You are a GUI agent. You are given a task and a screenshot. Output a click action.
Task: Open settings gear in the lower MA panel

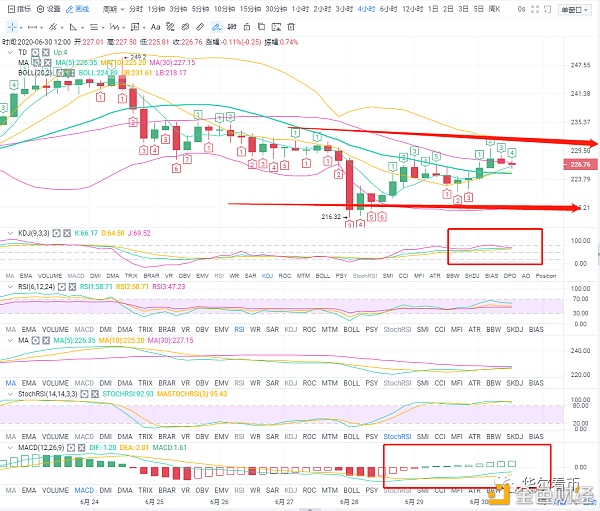(x=36, y=340)
